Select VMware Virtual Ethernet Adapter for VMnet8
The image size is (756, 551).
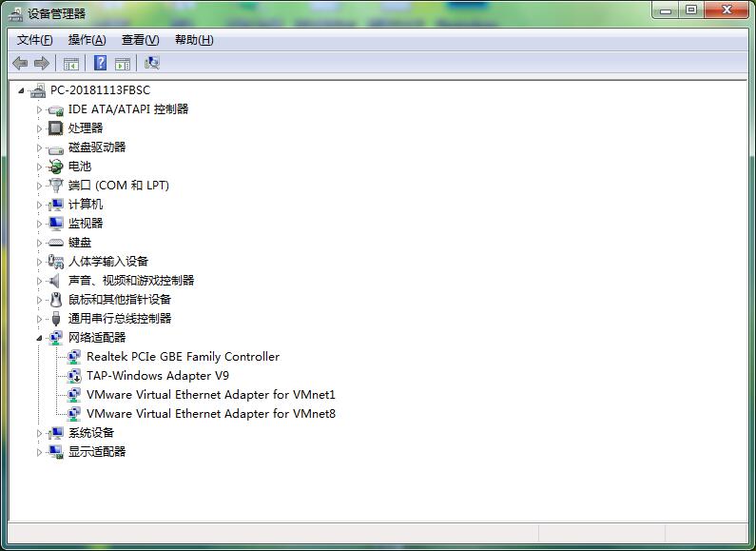(x=211, y=414)
